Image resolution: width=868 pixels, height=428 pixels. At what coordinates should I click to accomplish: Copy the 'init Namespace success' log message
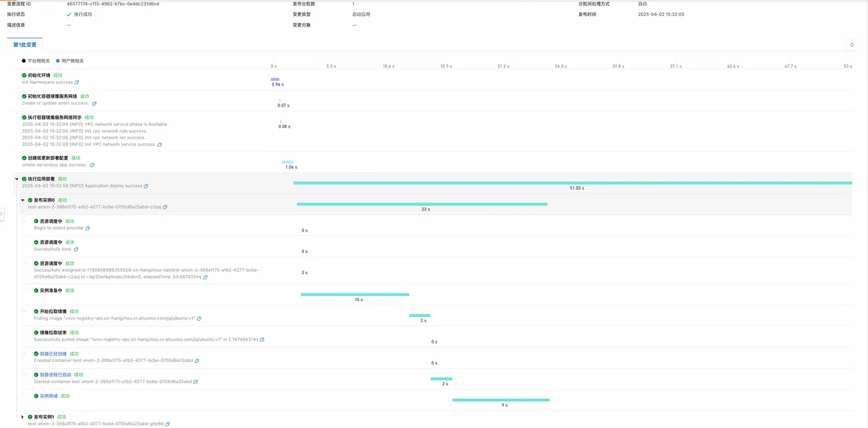77,82
